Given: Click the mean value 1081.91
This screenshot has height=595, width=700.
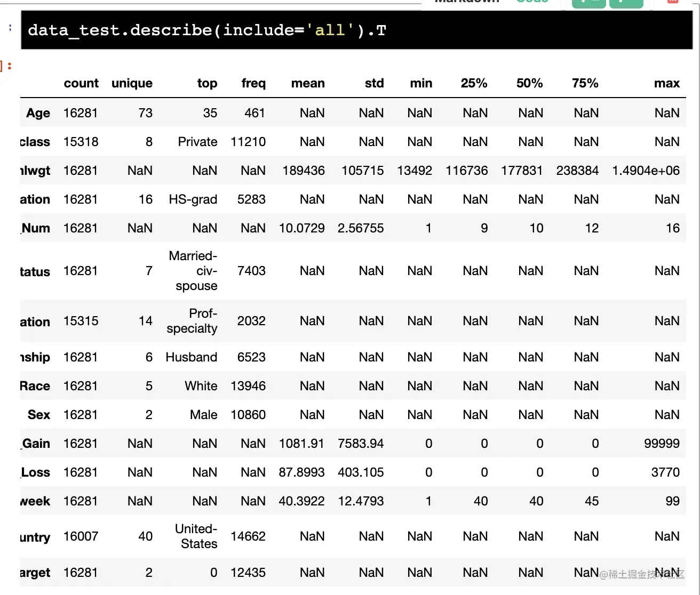Looking at the screenshot, I should click(x=302, y=444).
